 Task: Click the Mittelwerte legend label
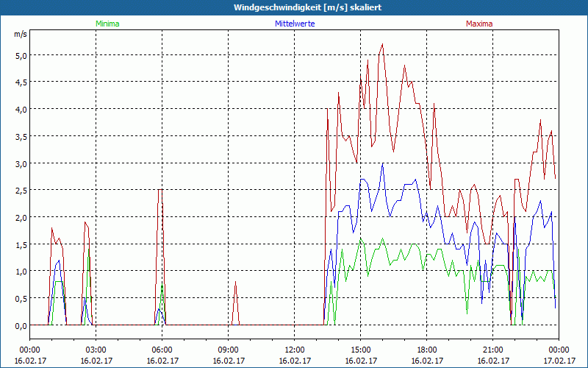(x=295, y=24)
